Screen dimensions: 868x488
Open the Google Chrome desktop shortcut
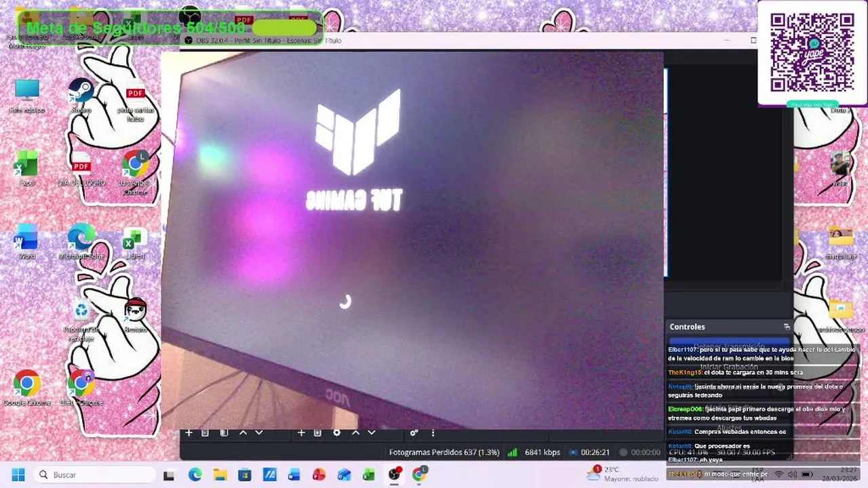(27, 388)
